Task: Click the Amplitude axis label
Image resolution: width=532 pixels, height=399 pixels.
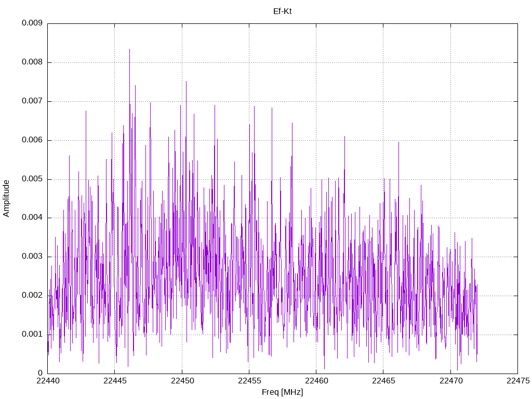Action: (6, 198)
